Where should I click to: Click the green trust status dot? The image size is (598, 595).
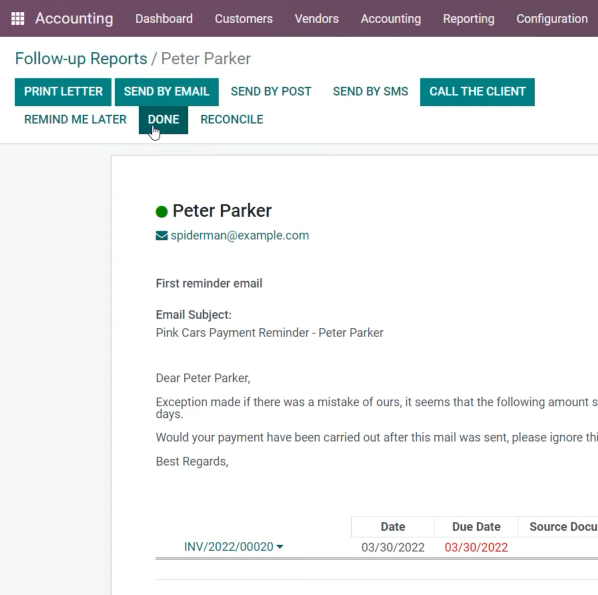pyautogui.click(x=162, y=212)
